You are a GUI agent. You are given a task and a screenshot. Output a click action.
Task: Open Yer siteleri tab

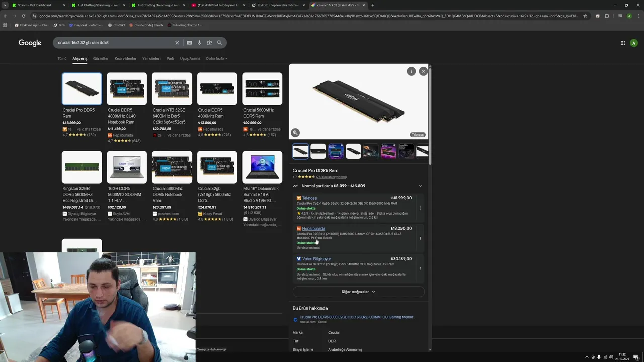[151, 59]
